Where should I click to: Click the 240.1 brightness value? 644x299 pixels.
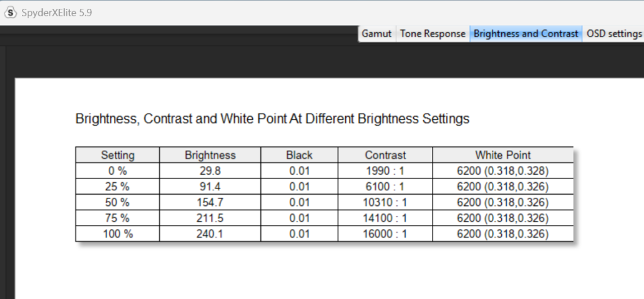tap(210, 234)
